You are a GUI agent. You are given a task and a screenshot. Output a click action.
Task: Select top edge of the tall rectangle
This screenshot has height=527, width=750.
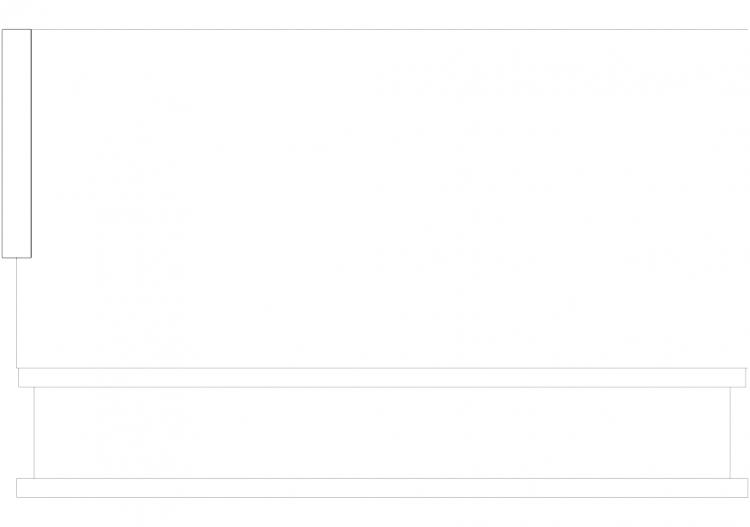(x=17, y=30)
